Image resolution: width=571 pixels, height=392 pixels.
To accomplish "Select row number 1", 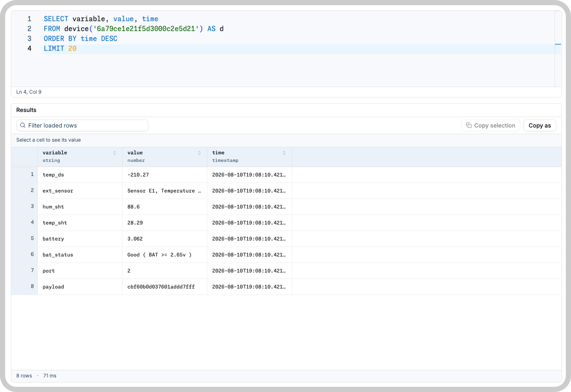I will coord(24,175).
